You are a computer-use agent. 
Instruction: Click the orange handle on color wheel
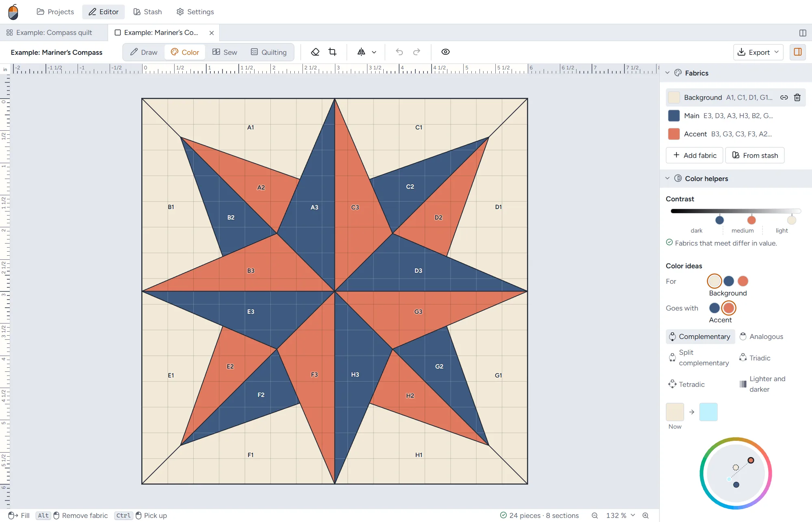pos(751,460)
